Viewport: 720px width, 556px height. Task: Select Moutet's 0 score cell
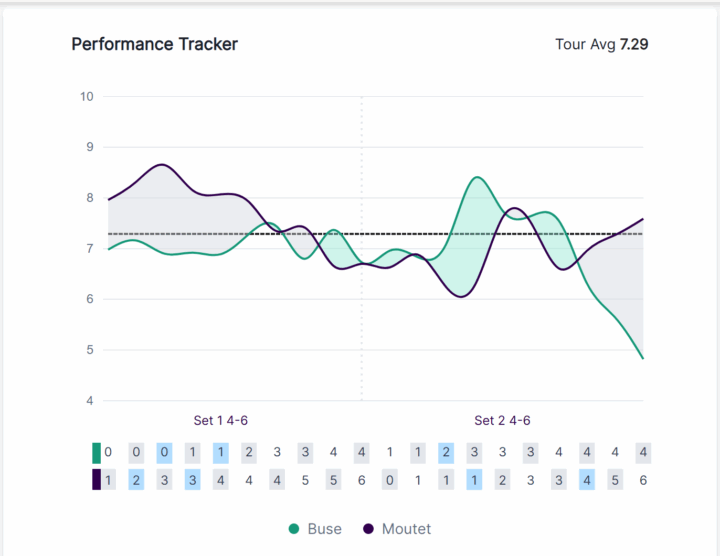pos(390,480)
